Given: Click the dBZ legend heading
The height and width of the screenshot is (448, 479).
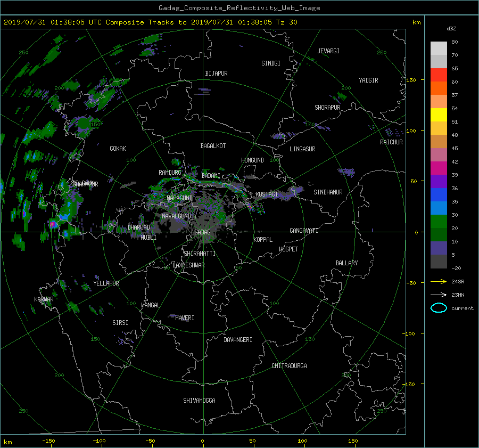Looking at the screenshot, I should coord(451,29).
